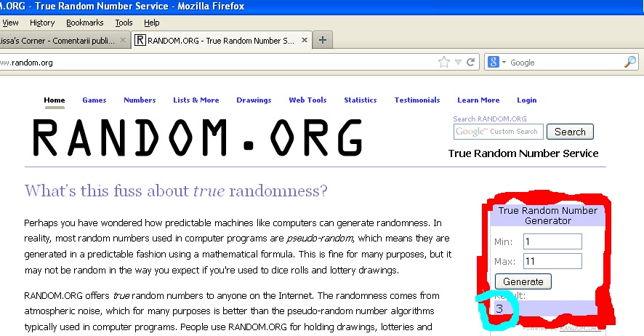Click the magnifier search icon in Firefox
The width and height of the screenshot is (644, 336).
coord(630,62)
